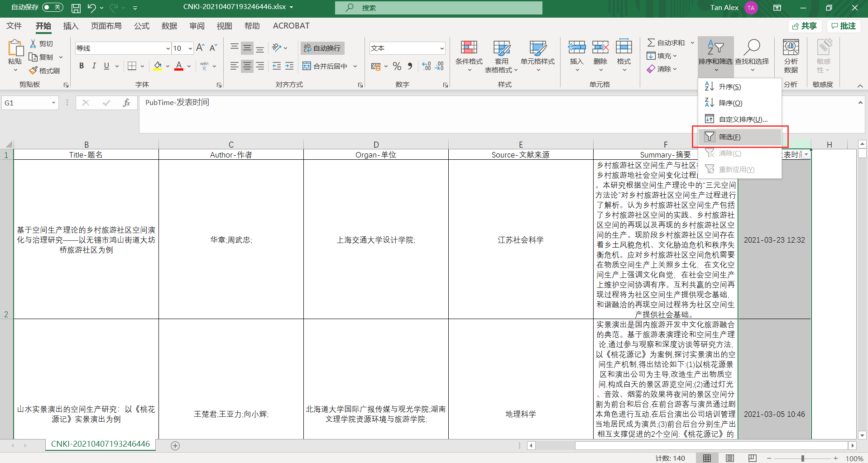Click the insert function fx icon
Image resolution: width=868 pixels, height=463 pixels.
(126, 103)
